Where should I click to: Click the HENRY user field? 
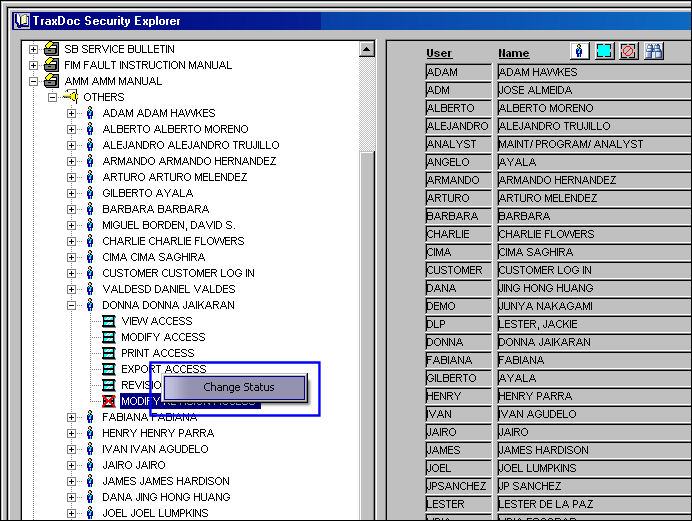[x=459, y=396]
